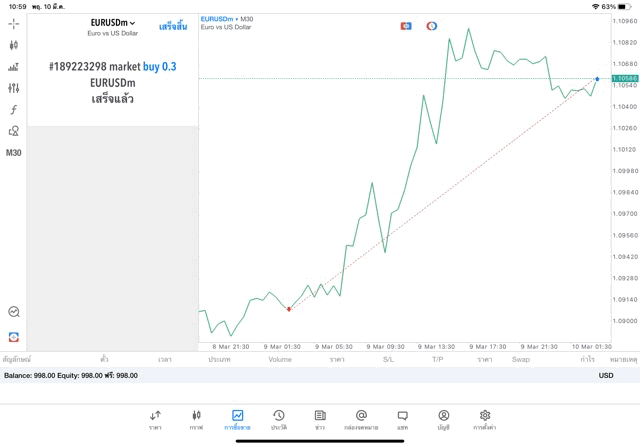The image size is (640, 447).
Task: Click the เวลา column header
Action: pyautogui.click(x=165, y=360)
